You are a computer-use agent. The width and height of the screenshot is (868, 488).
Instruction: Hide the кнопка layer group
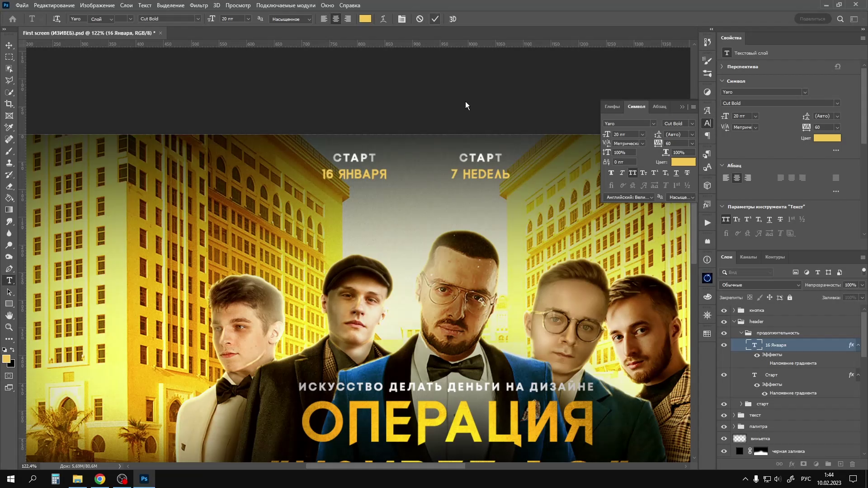724,310
